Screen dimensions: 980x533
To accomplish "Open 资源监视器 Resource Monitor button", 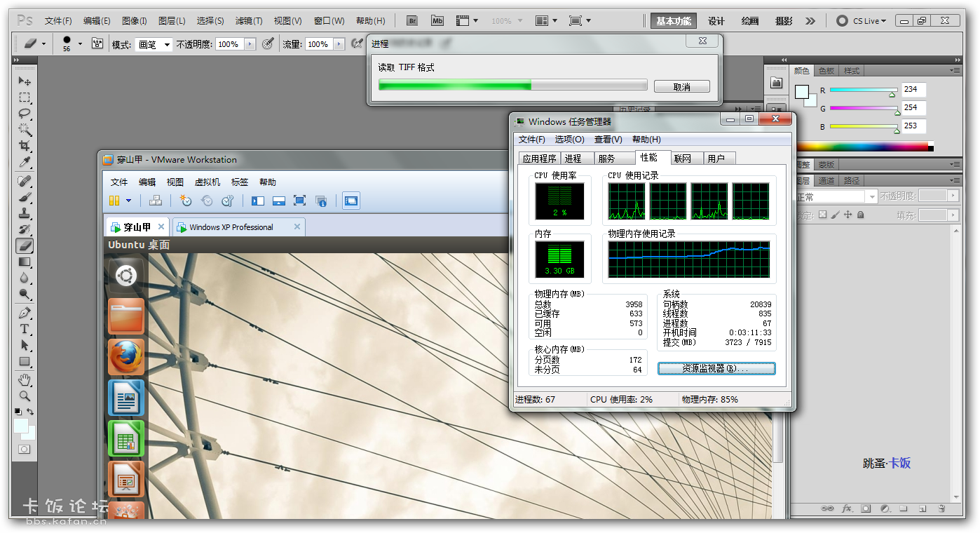I will click(x=716, y=368).
